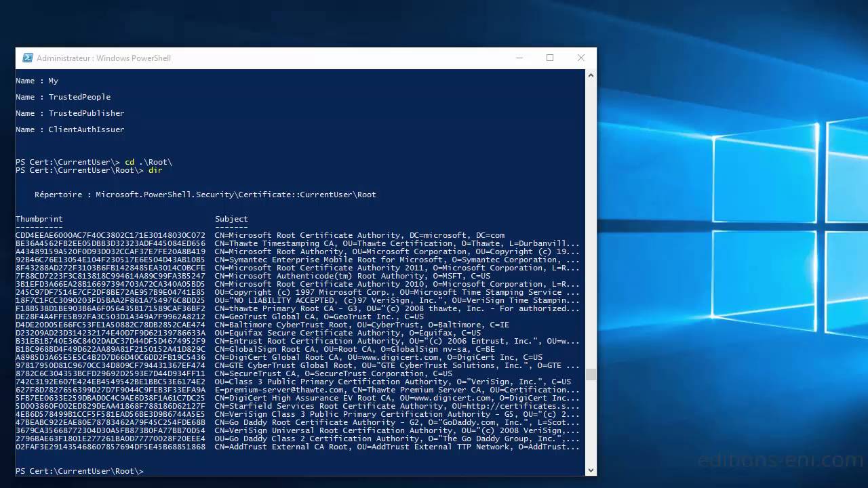
Task: Click the 'dir' command text
Action: (155, 170)
